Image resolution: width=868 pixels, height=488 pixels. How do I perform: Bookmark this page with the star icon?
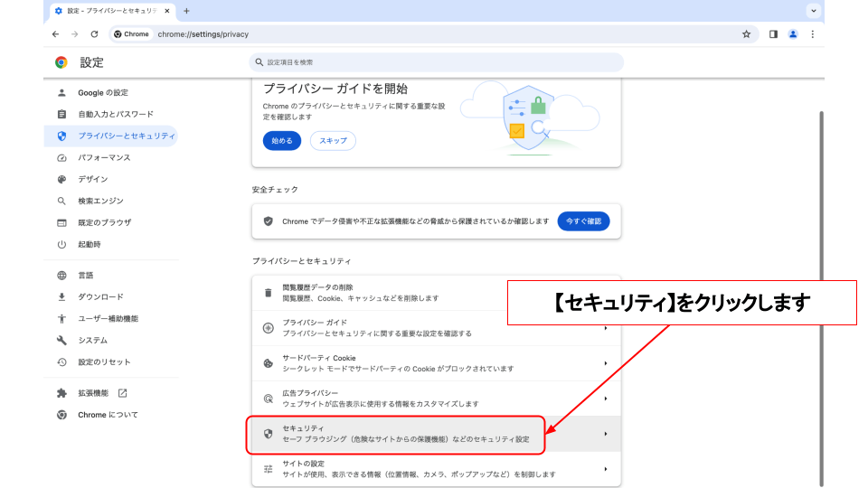(746, 34)
